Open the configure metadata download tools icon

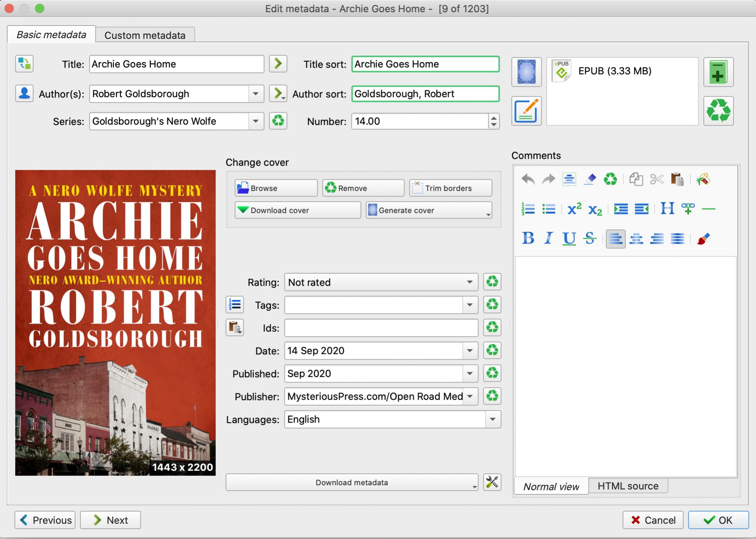click(x=492, y=482)
